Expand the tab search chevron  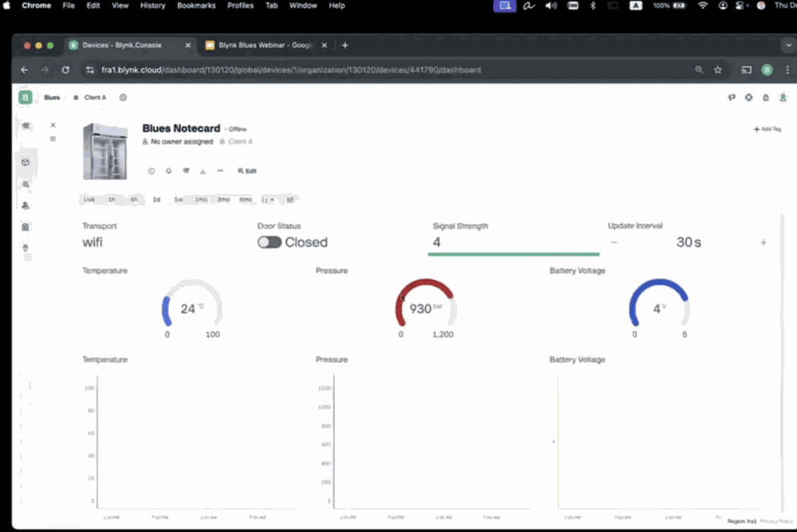point(789,45)
